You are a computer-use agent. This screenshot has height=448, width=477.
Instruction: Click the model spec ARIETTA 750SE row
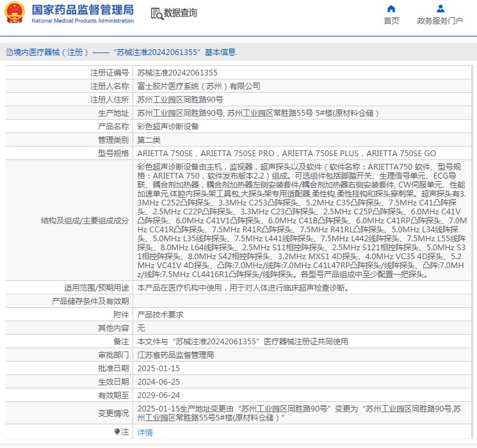287,154
